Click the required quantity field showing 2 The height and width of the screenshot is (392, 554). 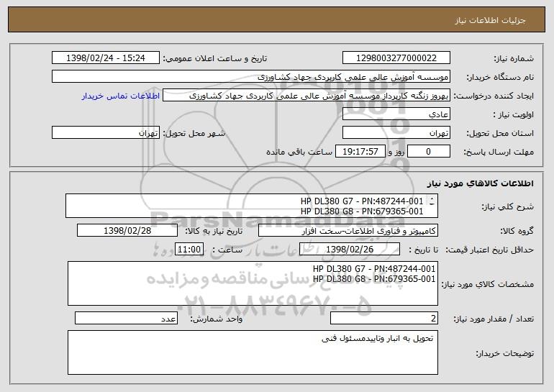(x=384, y=318)
